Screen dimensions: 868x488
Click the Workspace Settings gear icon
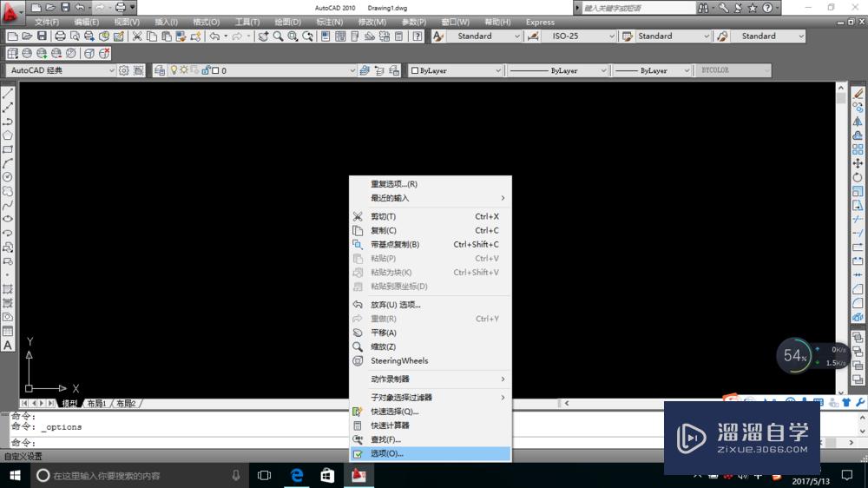(x=123, y=70)
